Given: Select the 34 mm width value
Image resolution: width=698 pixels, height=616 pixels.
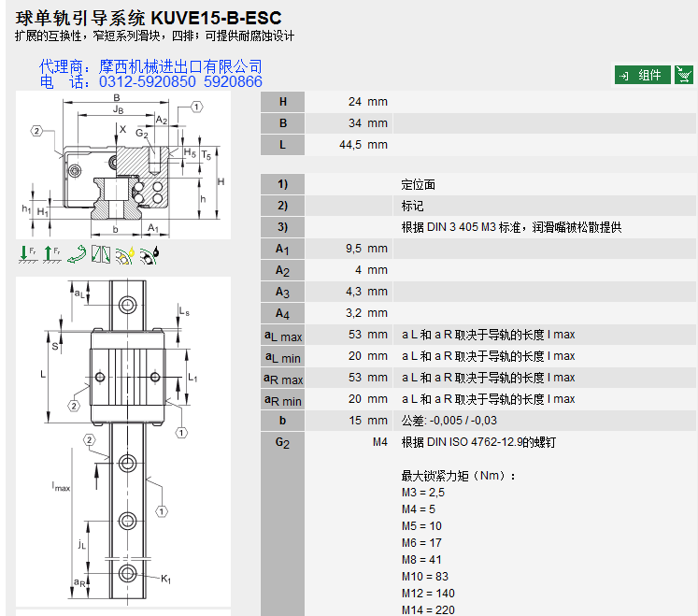Looking at the screenshot, I should pos(368,123).
